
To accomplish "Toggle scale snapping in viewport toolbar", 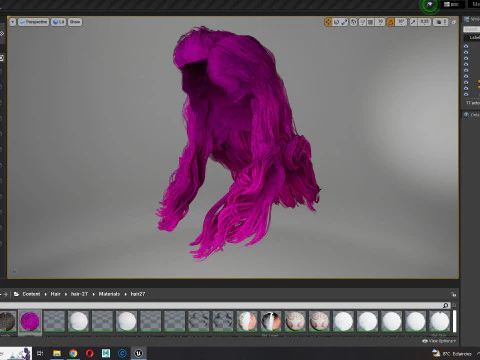I will pyautogui.click(x=413, y=22).
